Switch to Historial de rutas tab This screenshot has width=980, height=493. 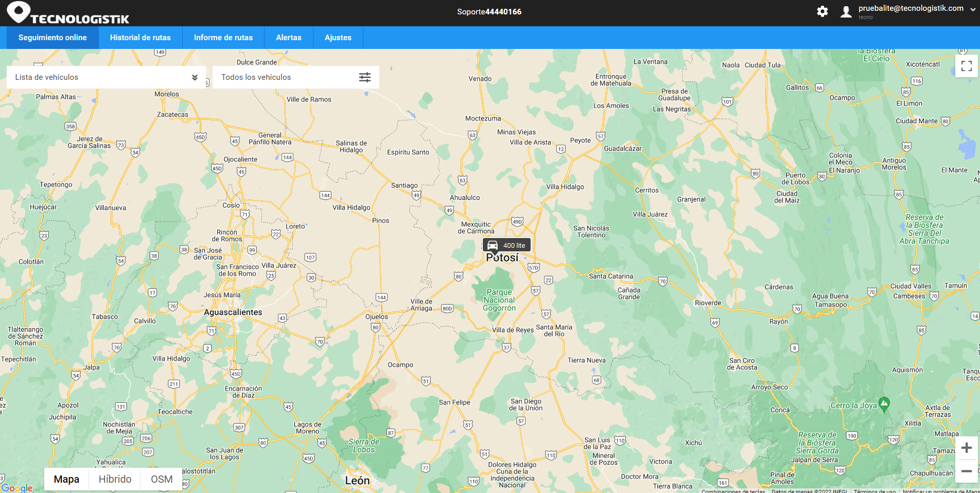point(141,38)
